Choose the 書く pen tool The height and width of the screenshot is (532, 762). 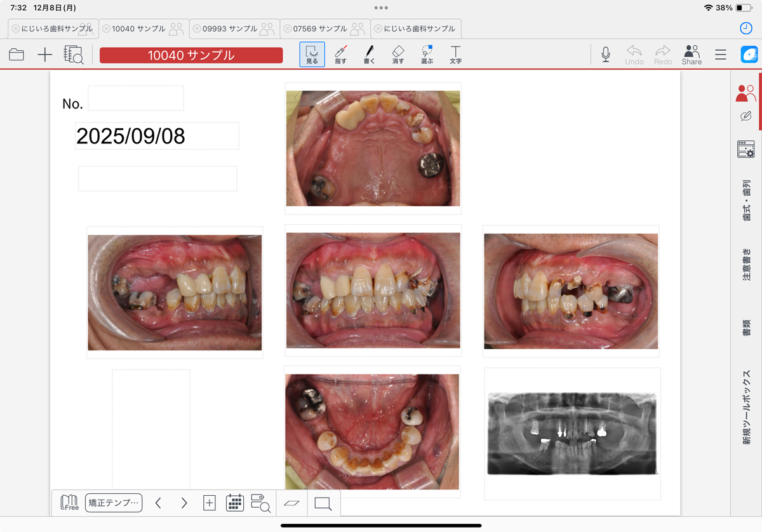coord(369,55)
